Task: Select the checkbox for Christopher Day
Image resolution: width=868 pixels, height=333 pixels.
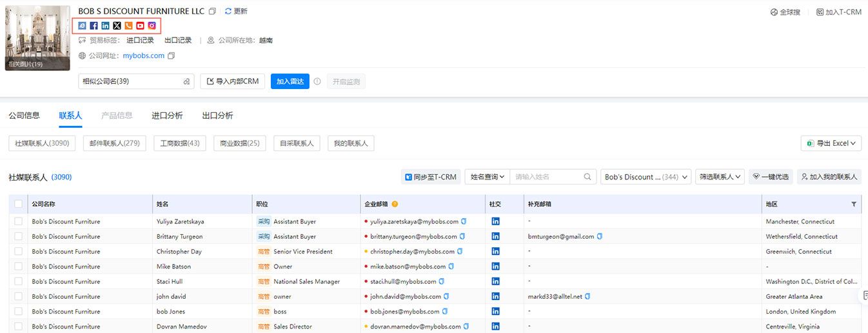Action: point(18,252)
